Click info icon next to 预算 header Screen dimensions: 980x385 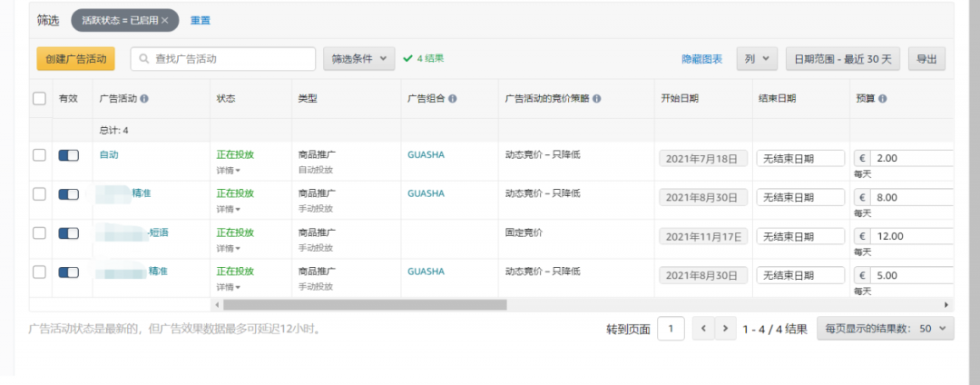[884, 99]
